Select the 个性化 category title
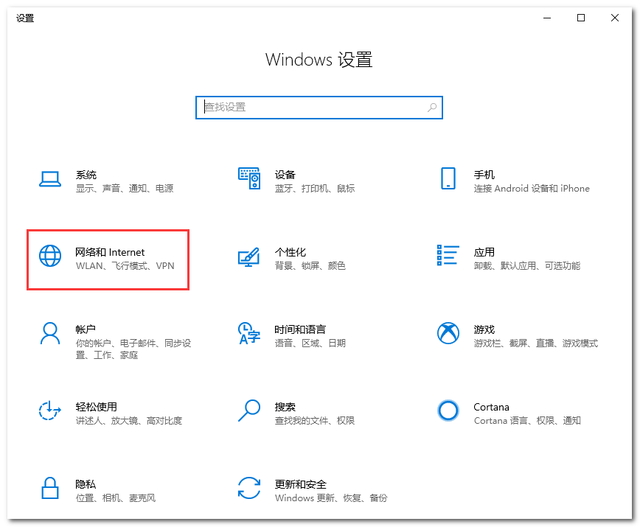The image size is (640, 527). 290,252
